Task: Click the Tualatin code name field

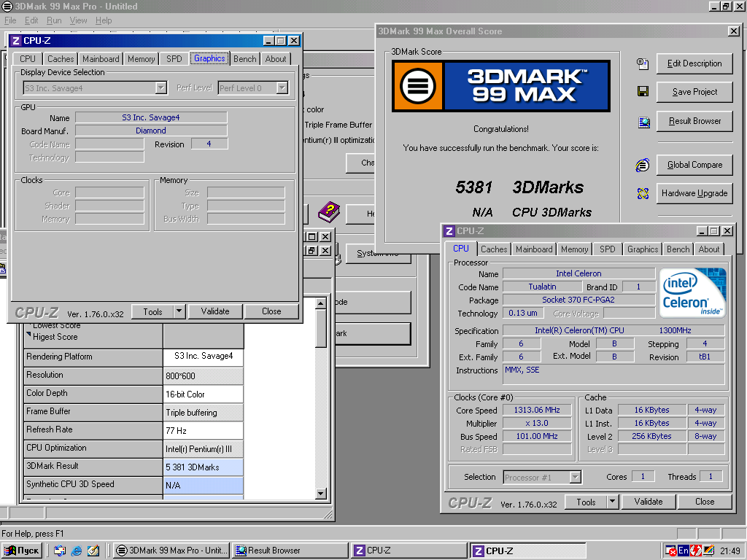Action: pos(542,287)
